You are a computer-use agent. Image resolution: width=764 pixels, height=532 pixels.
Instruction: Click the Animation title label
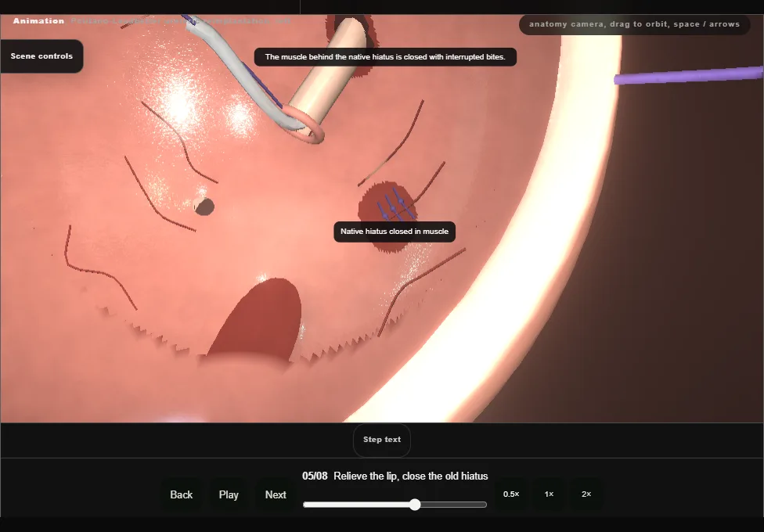(x=38, y=21)
